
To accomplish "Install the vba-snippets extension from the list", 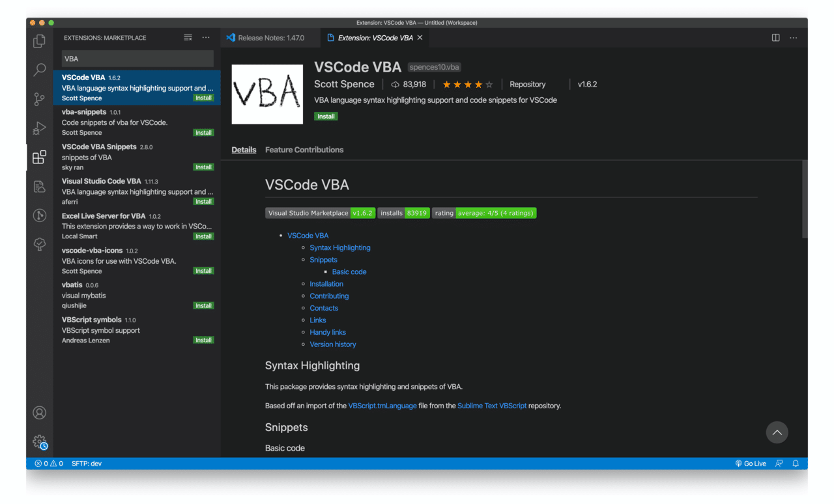I will pos(204,133).
